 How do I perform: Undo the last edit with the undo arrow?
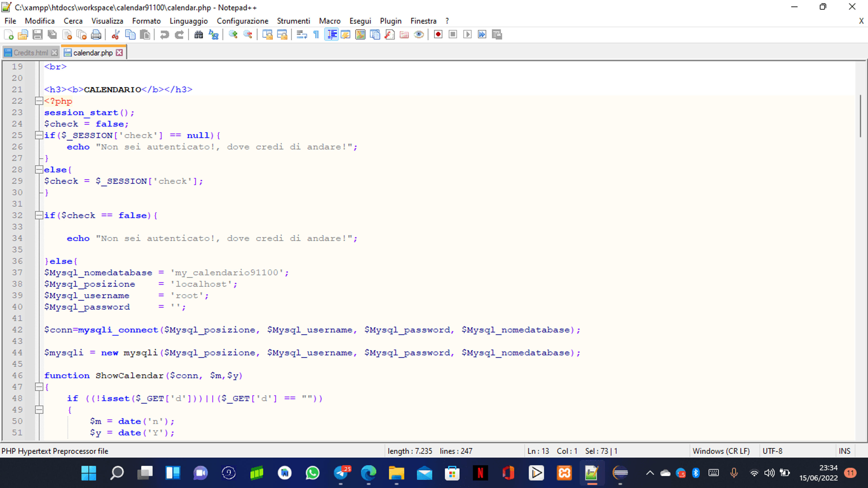point(164,34)
